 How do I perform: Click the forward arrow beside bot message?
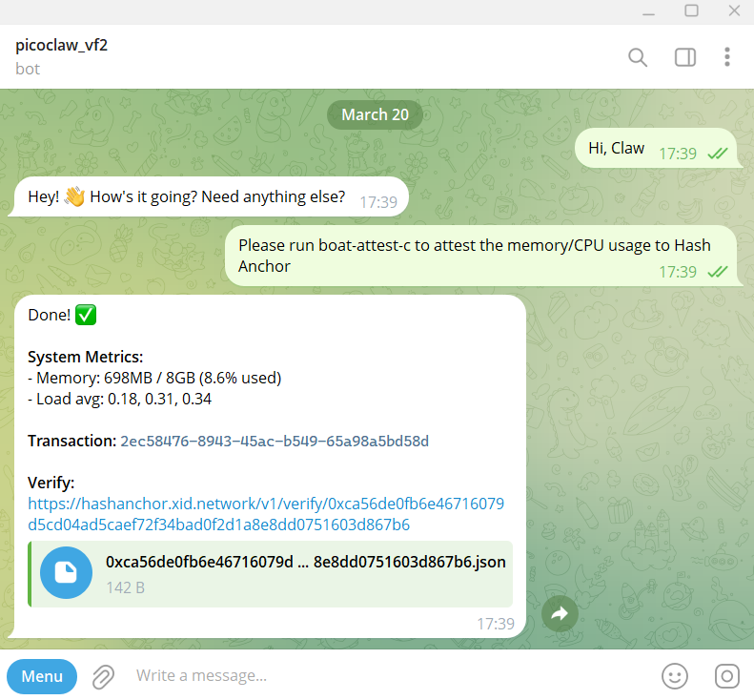pyautogui.click(x=560, y=613)
